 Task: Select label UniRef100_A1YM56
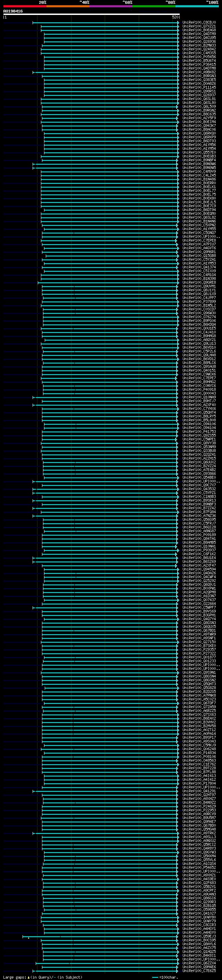coord(199,145)
